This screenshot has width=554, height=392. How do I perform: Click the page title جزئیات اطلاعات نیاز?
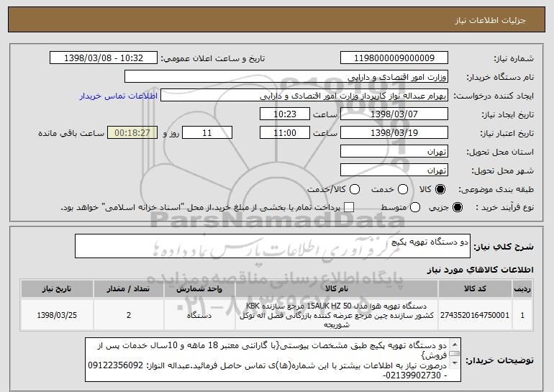click(490, 20)
